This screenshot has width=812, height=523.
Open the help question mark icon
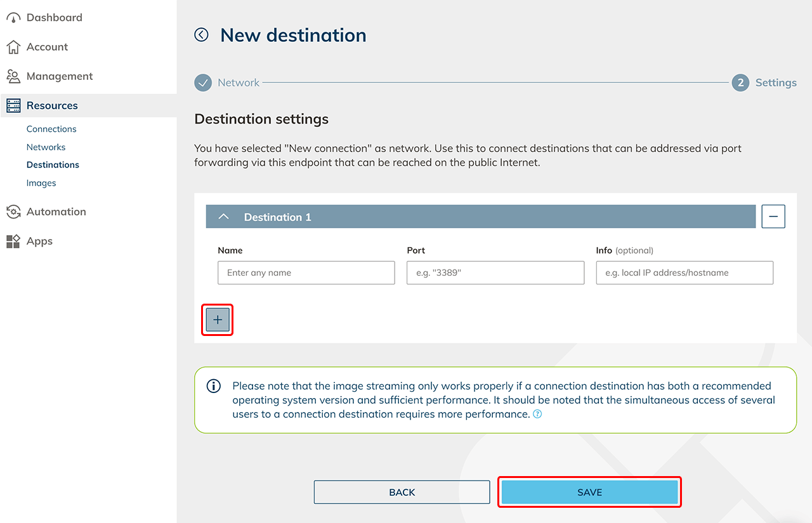pyautogui.click(x=537, y=415)
